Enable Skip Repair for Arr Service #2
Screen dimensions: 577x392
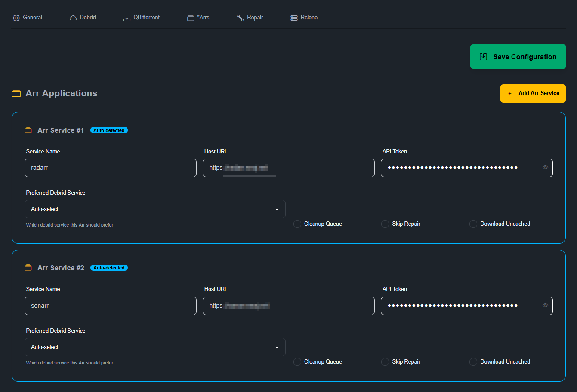pyautogui.click(x=385, y=362)
